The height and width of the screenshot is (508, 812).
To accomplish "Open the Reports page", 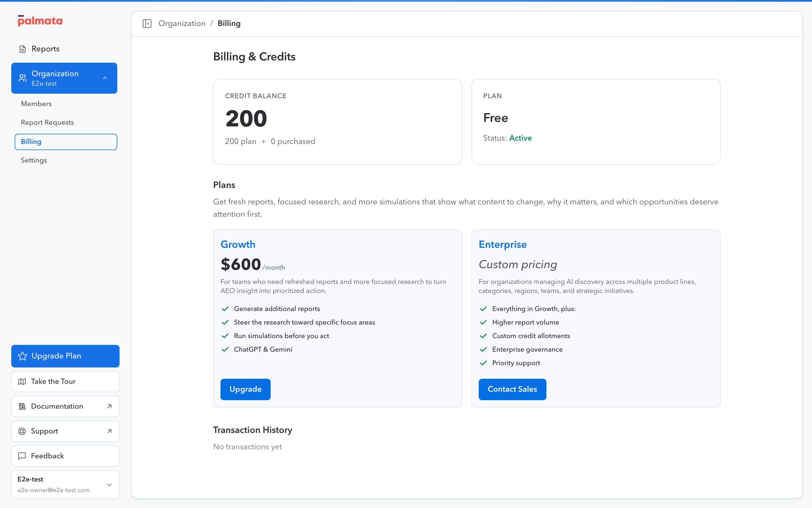I will coord(64,49).
